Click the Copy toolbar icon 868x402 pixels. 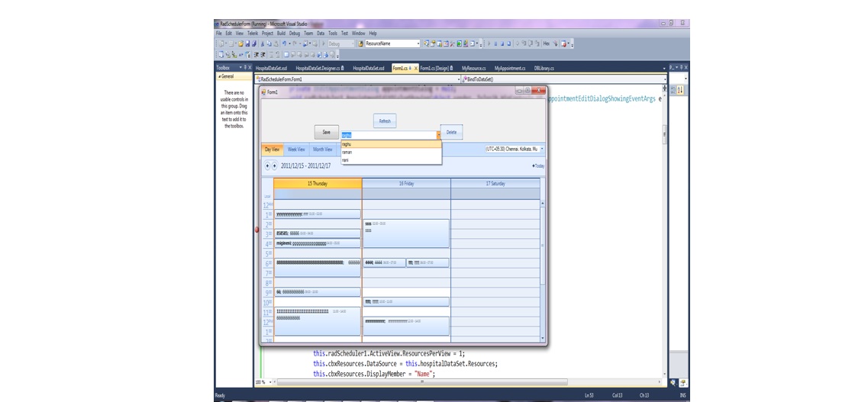269,43
